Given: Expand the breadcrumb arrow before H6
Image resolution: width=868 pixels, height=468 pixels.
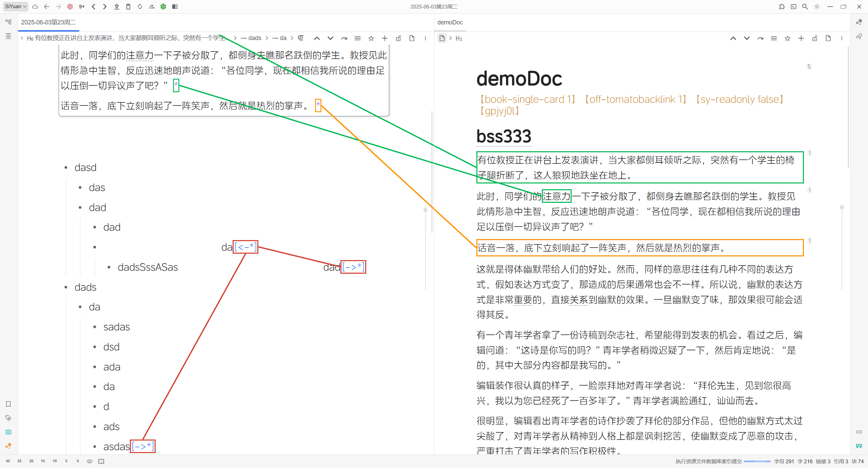Looking at the screenshot, I should coord(22,38).
